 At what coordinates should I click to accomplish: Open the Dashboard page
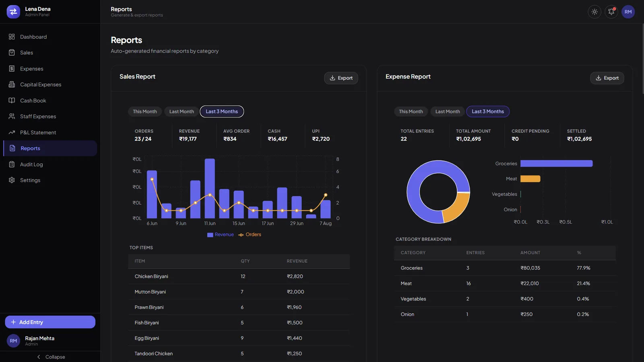point(50,37)
